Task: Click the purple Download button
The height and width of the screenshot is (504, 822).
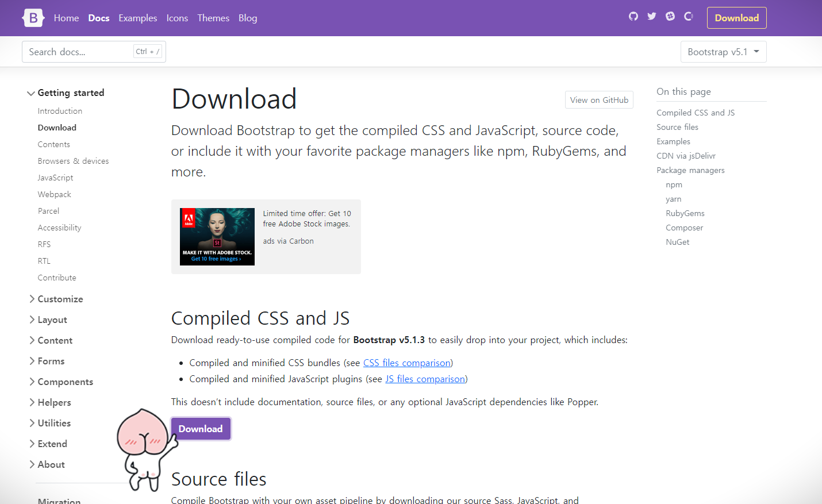Action: point(201,429)
